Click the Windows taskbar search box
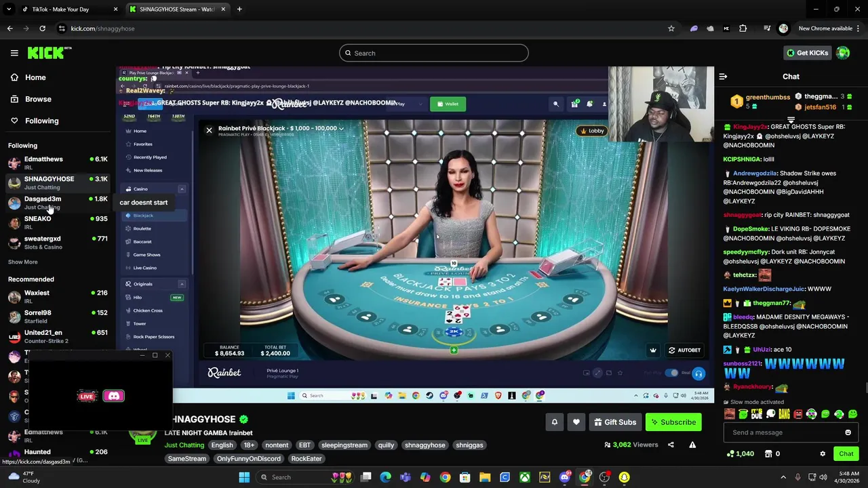 click(305, 477)
